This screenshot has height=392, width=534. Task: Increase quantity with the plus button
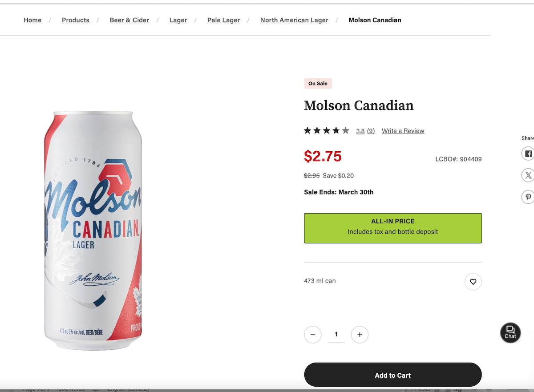360,335
